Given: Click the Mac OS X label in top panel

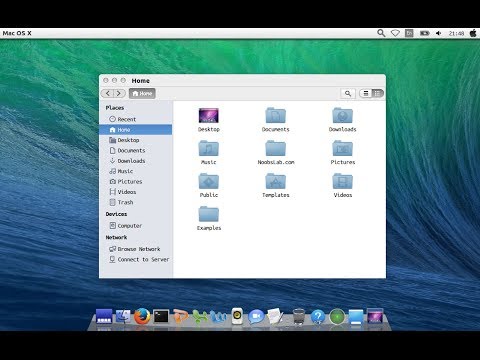Looking at the screenshot, I should coord(17,33).
